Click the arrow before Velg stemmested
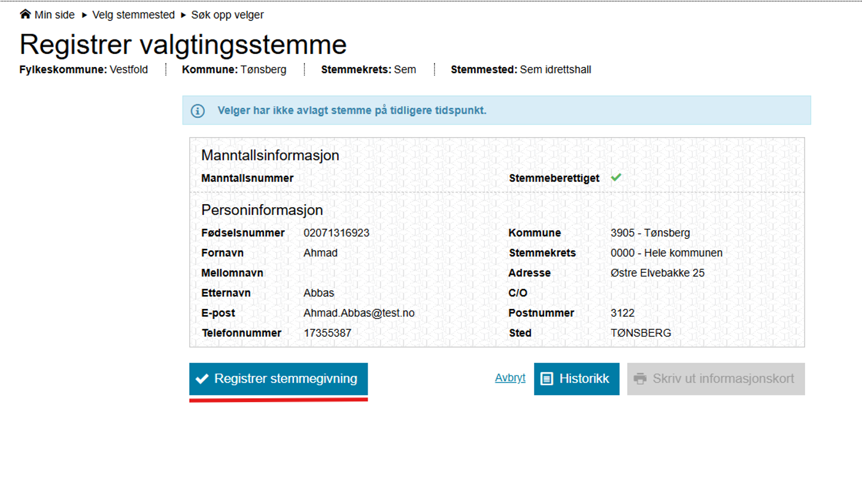The height and width of the screenshot is (504, 862). click(84, 15)
